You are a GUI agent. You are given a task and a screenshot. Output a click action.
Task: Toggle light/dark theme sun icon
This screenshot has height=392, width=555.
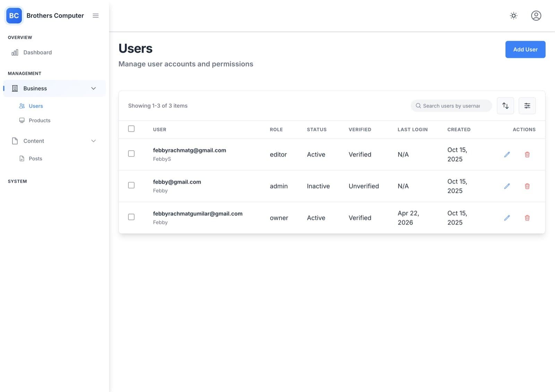(x=514, y=16)
